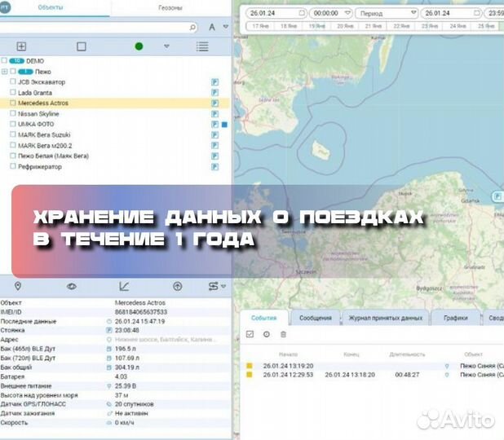The image size is (504, 440).
Task: Select 22 Янв on date strip
Action: 401,26
